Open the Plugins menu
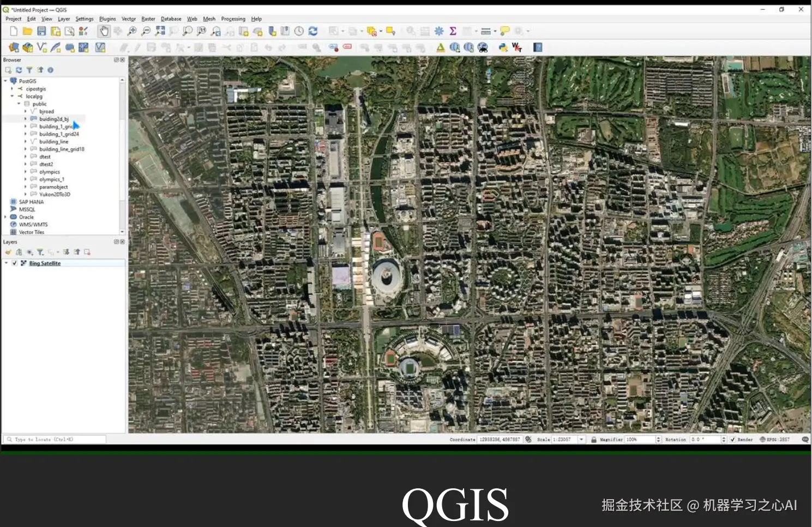 tap(107, 19)
